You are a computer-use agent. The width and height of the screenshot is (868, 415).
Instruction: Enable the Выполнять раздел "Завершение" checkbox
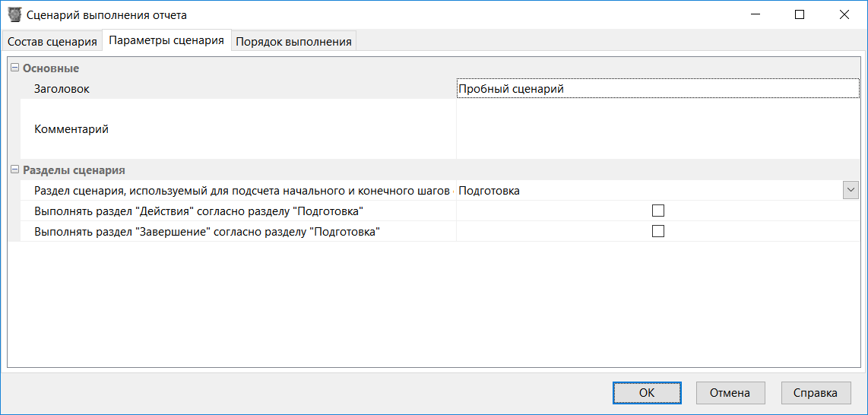tap(657, 231)
